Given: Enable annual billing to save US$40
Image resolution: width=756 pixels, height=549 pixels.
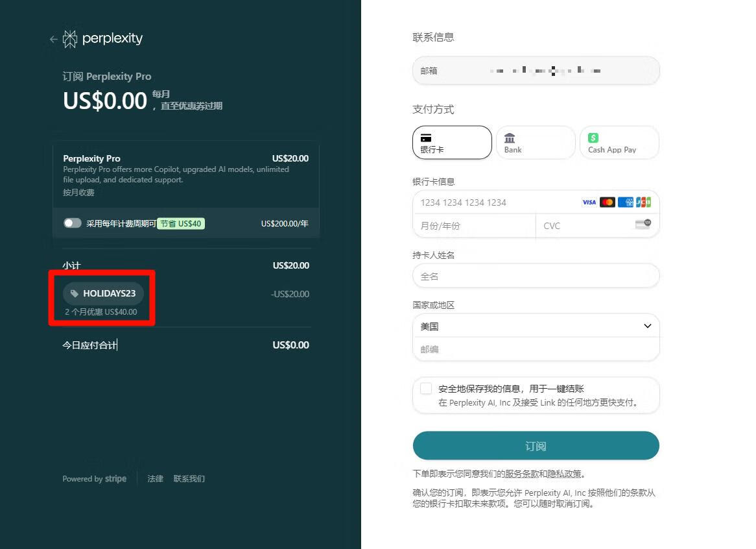Looking at the screenshot, I should (73, 223).
